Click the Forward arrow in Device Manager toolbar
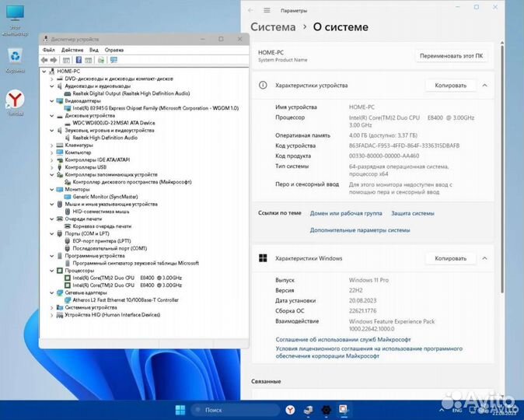Screen dimensions: 524x420 [54, 60]
